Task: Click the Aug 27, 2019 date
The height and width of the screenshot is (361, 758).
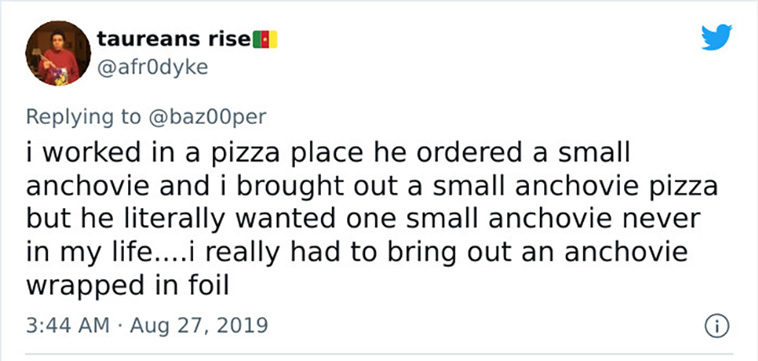Action: pos(199,325)
